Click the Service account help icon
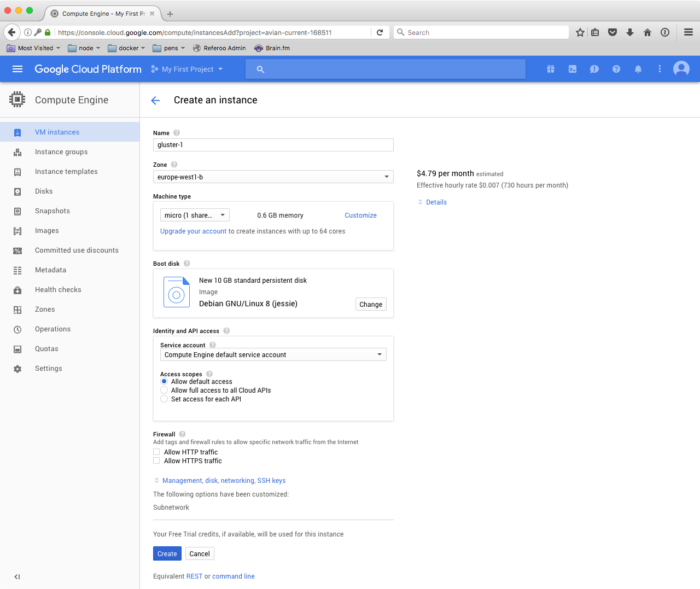700x589 pixels. 213,345
